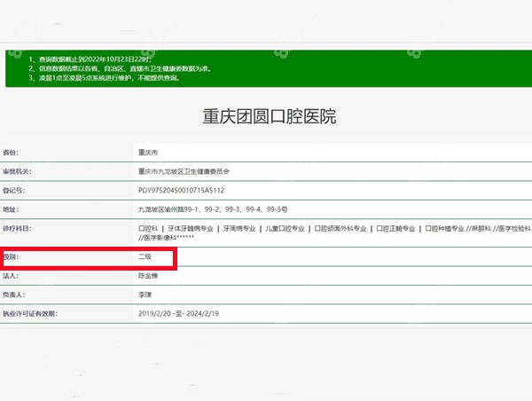This screenshot has height=401, width=532.
Task: Click the 法人: field label
Action: pyautogui.click(x=11, y=276)
